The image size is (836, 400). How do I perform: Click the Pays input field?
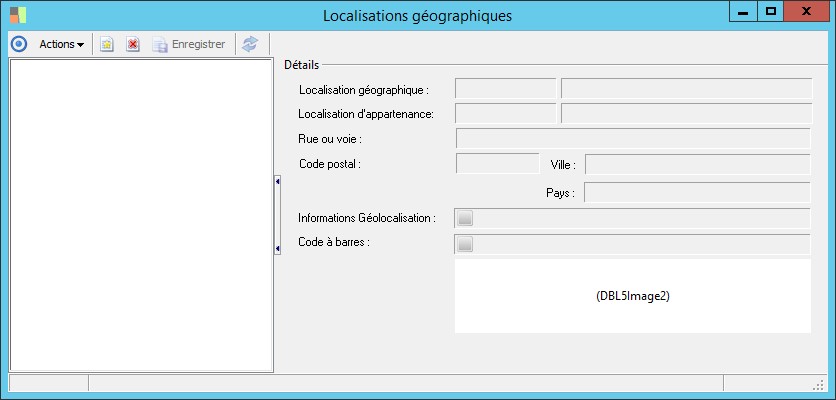[x=696, y=192]
